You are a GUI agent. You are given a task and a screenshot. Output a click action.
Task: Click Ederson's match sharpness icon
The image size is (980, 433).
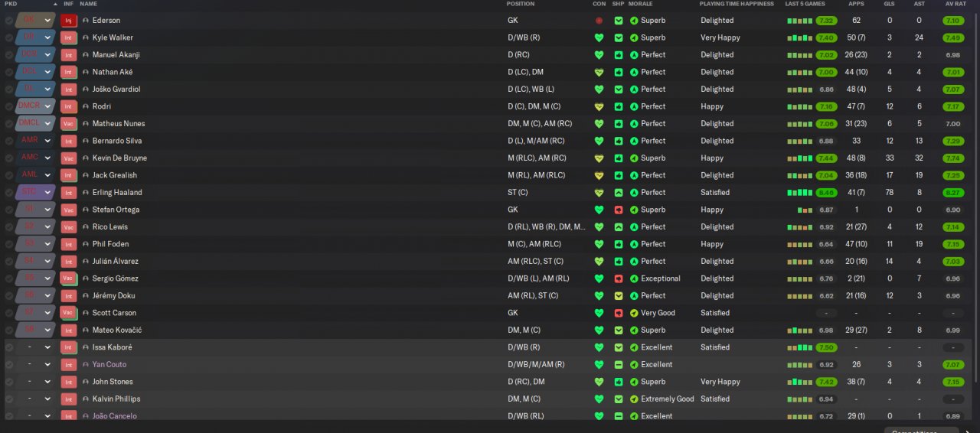[x=619, y=20]
